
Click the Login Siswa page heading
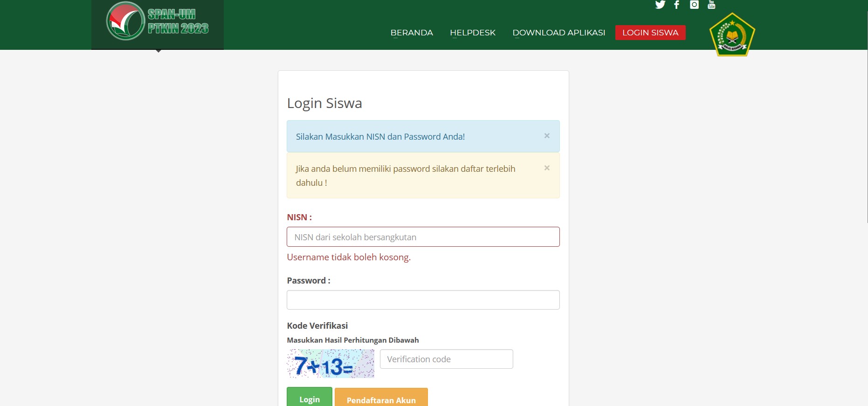(x=324, y=103)
